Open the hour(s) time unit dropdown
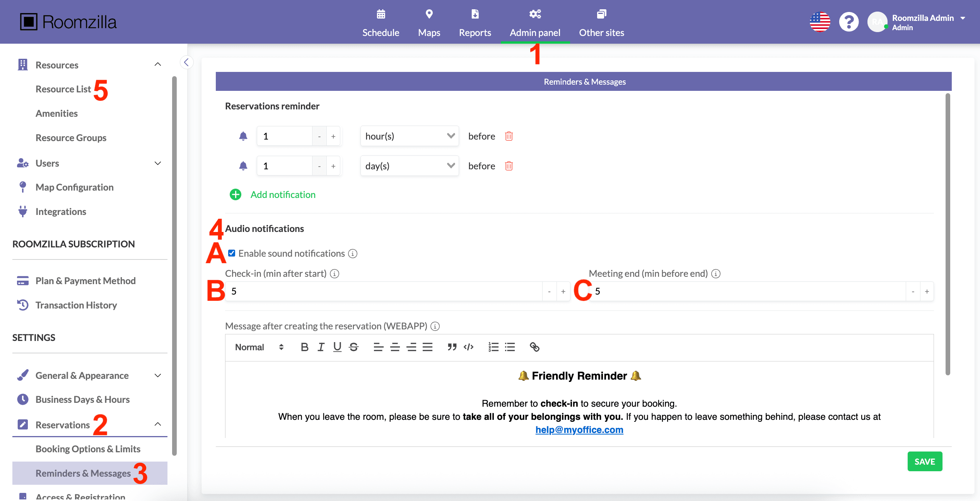 coord(409,136)
